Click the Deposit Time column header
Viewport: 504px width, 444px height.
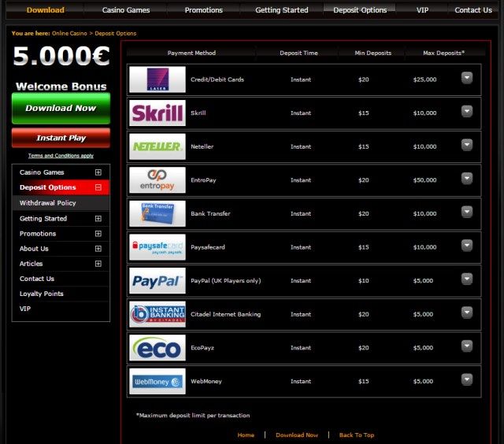click(x=298, y=53)
